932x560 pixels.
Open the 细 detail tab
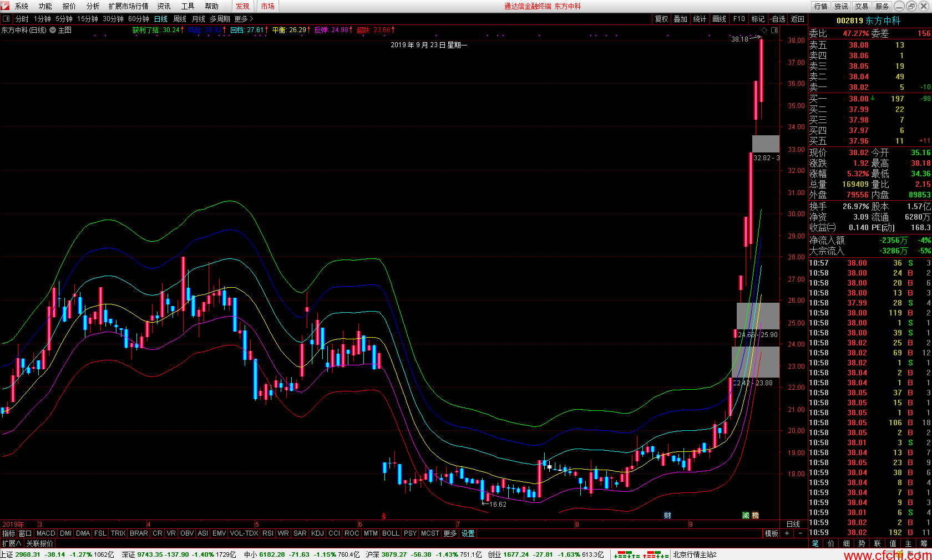847,543
